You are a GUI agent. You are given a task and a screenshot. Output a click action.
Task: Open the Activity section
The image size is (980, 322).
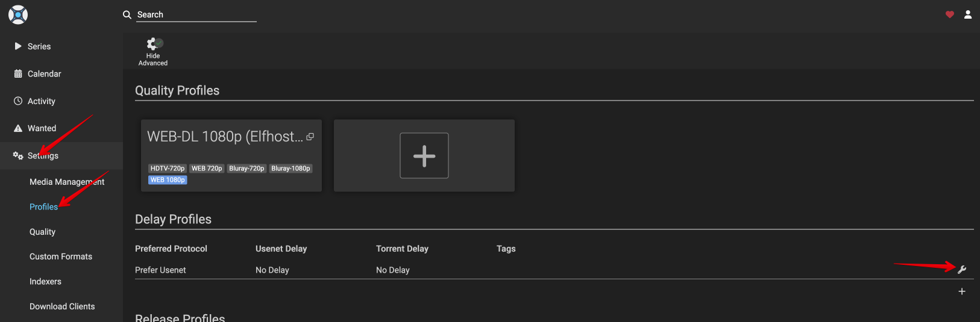[x=41, y=101]
